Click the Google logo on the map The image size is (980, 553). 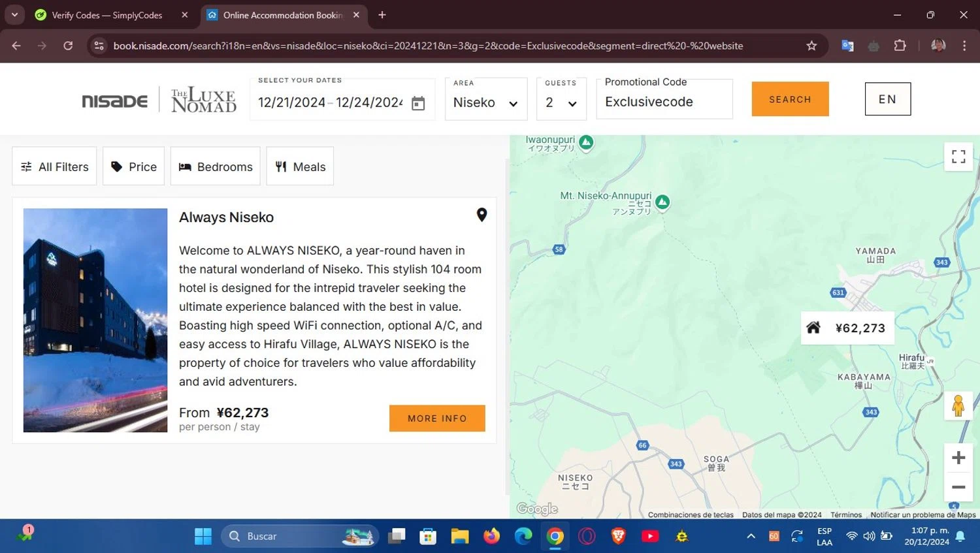537,509
